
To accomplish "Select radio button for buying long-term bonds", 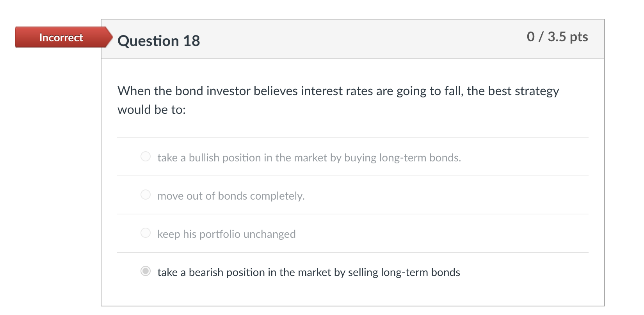I will click(145, 156).
